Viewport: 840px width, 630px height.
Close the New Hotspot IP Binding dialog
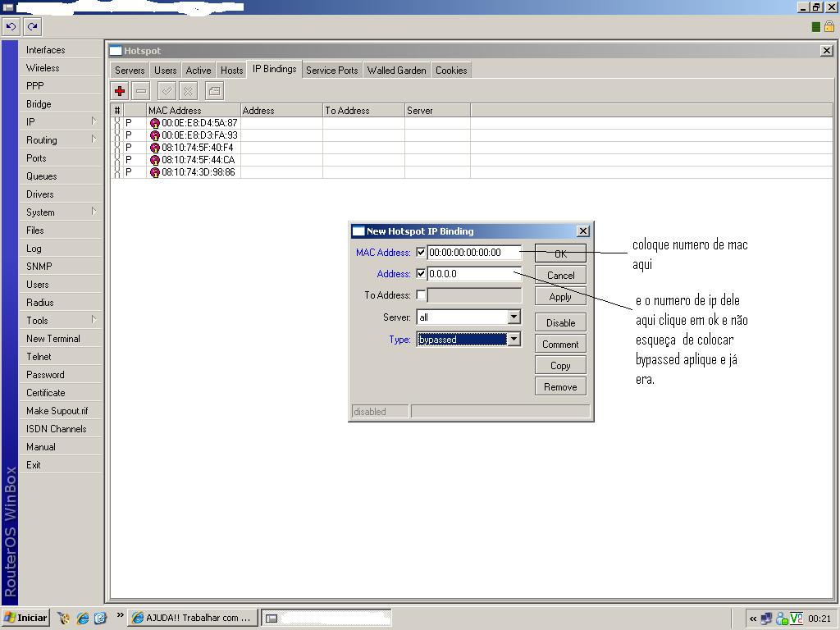point(583,231)
